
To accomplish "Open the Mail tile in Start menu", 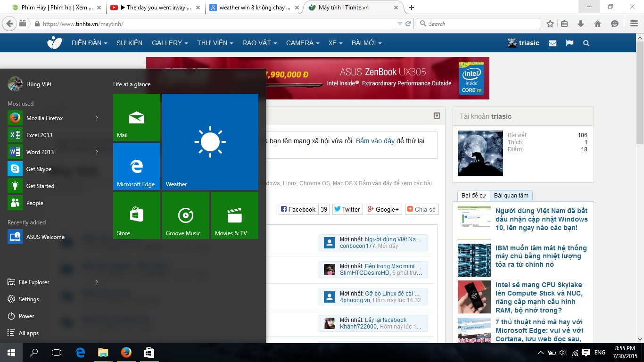I will pos(137,117).
